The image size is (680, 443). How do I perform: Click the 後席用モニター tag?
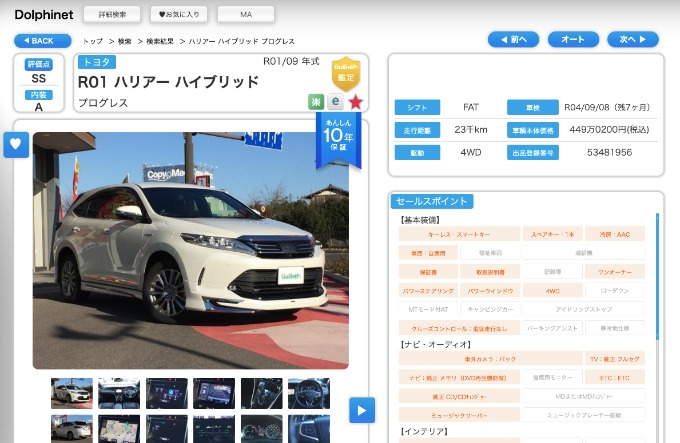coord(552,378)
